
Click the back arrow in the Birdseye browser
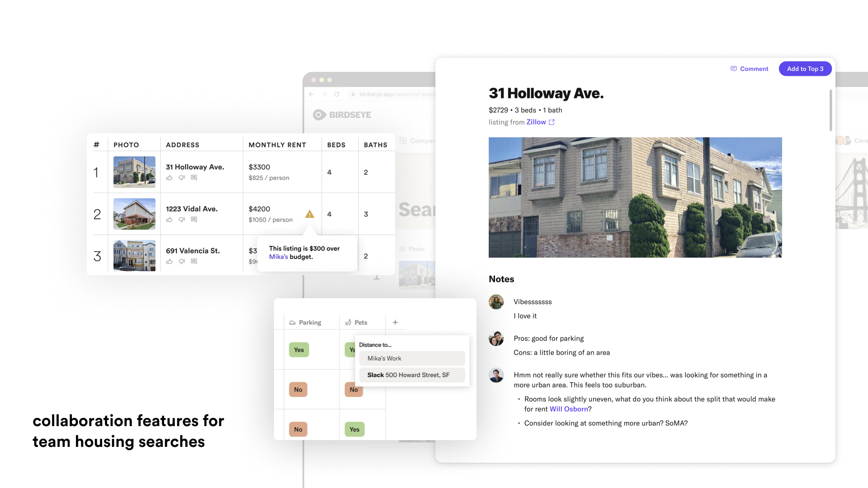[311, 94]
